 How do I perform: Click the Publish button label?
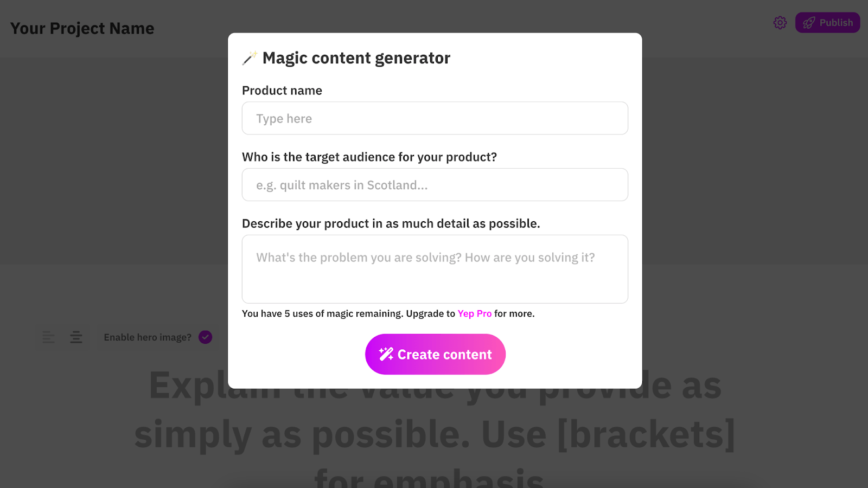pos(836,23)
